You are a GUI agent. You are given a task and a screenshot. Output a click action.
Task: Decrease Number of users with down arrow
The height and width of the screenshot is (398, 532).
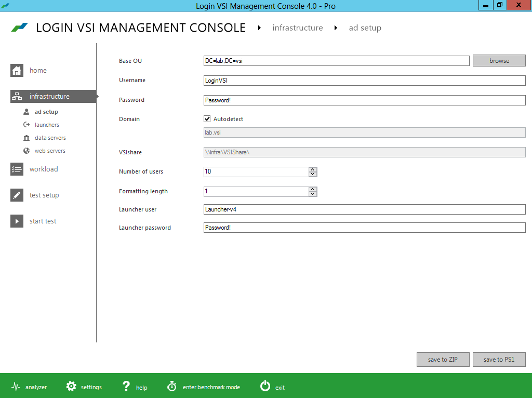click(x=312, y=174)
